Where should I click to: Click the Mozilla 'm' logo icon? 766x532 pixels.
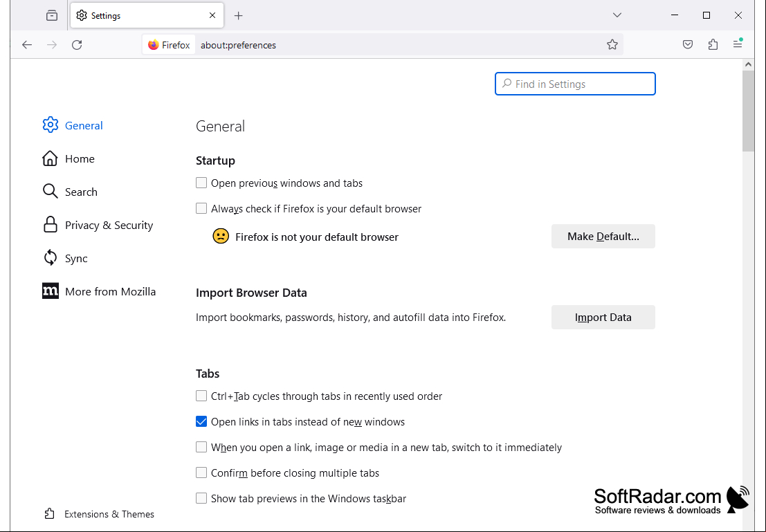click(51, 291)
